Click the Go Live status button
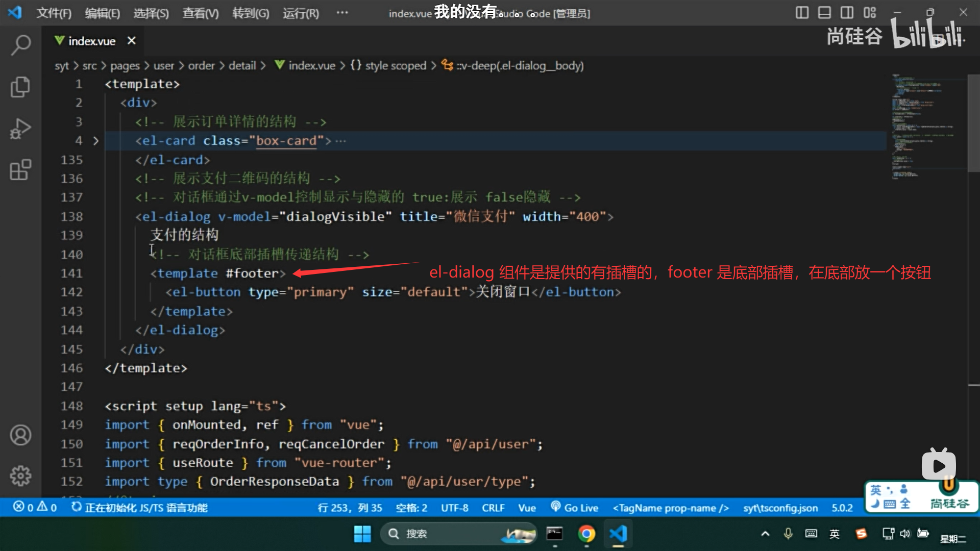Viewport: 980px width, 551px height. pos(574,508)
